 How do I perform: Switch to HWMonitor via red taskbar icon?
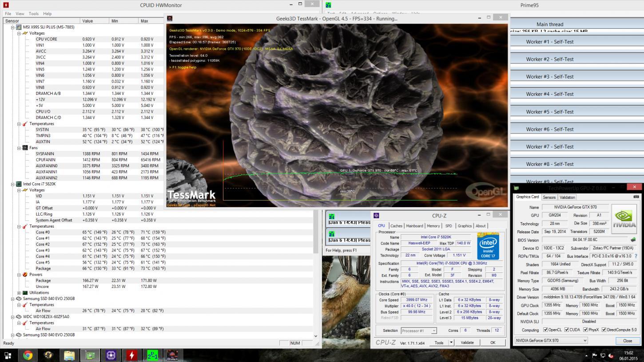tap(131, 355)
